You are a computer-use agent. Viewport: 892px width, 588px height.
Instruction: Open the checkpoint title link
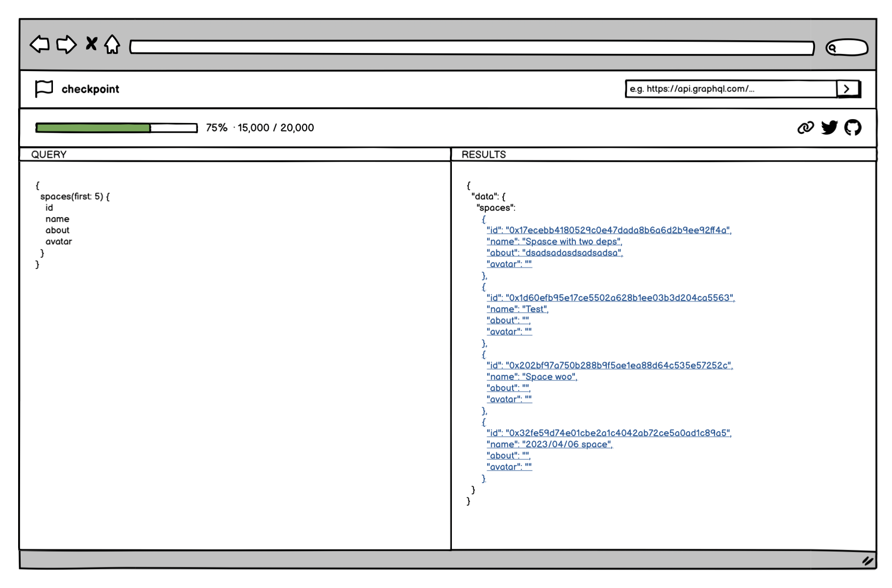click(90, 89)
